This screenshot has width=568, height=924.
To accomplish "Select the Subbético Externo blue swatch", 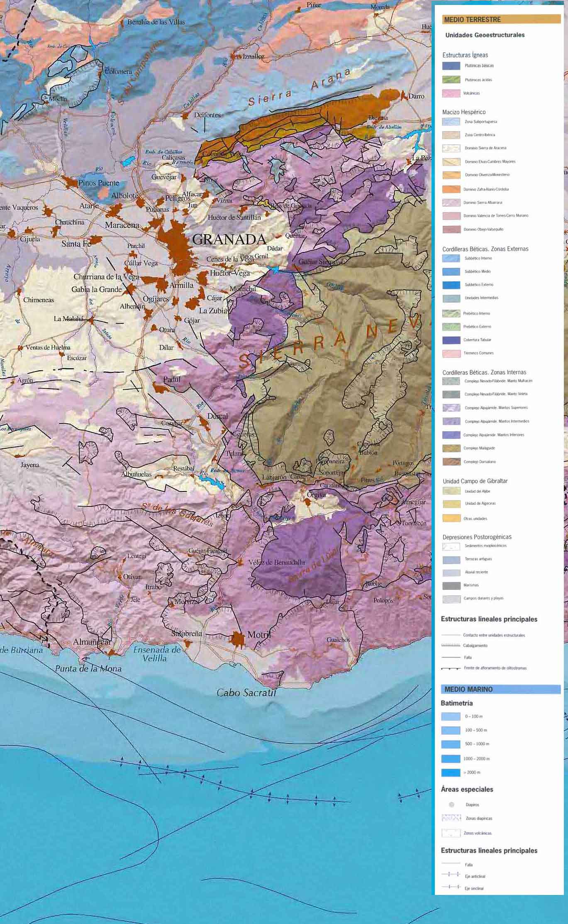I will pos(451,285).
